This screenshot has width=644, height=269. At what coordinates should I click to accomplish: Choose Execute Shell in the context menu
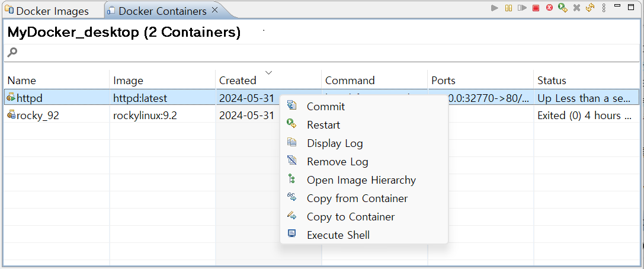click(338, 235)
